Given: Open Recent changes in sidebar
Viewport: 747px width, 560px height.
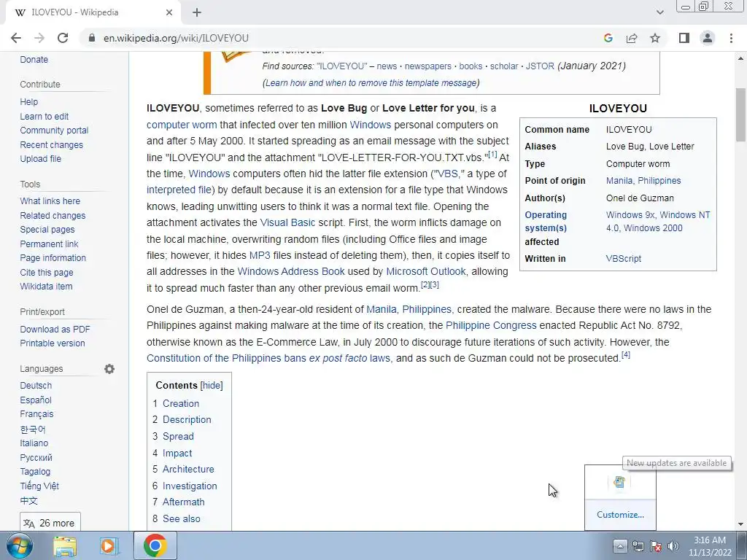Looking at the screenshot, I should coord(52,145).
